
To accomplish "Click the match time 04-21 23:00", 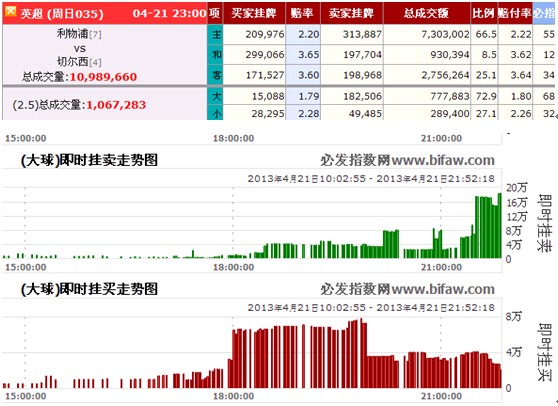I will click(x=169, y=14).
